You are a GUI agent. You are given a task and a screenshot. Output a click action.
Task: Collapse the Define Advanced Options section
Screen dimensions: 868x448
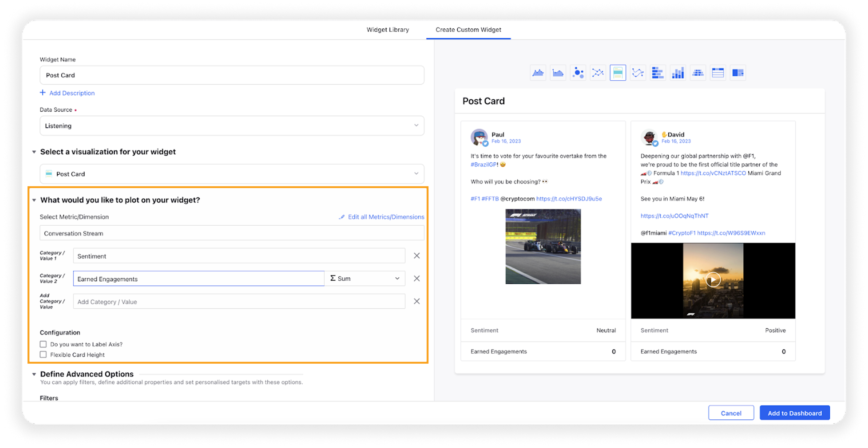pyautogui.click(x=34, y=375)
